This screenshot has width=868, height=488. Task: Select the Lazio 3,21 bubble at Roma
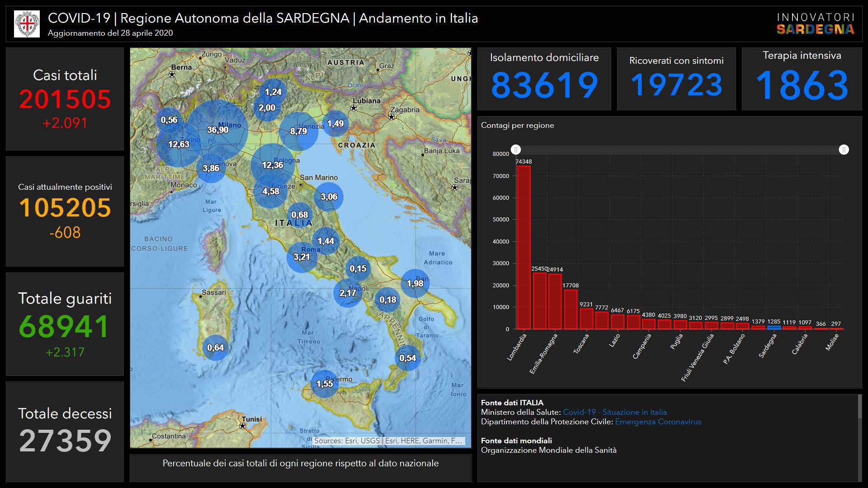pyautogui.click(x=302, y=257)
